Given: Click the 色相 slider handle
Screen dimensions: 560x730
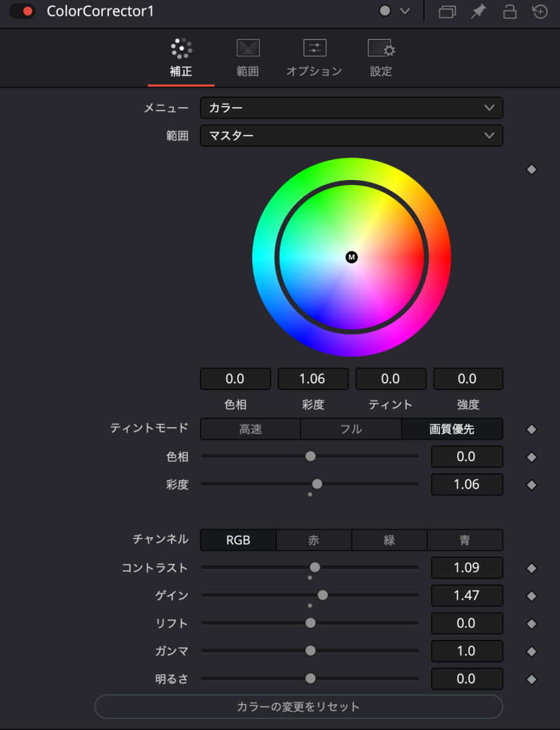Looking at the screenshot, I should [310, 456].
